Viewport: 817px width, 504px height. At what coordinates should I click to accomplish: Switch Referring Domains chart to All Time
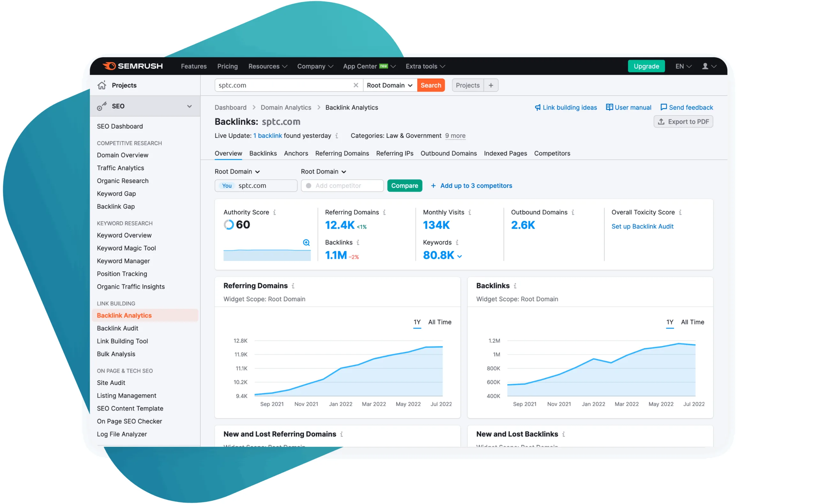click(439, 322)
